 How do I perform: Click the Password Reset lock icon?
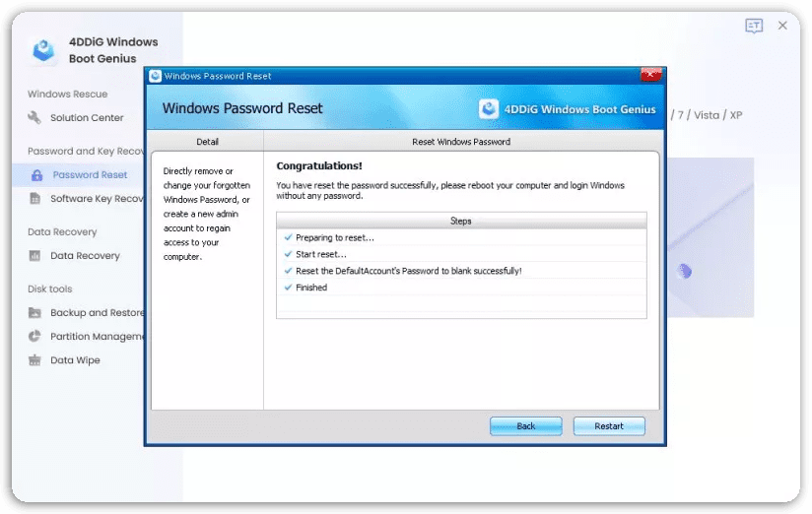(x=36, y=175)
